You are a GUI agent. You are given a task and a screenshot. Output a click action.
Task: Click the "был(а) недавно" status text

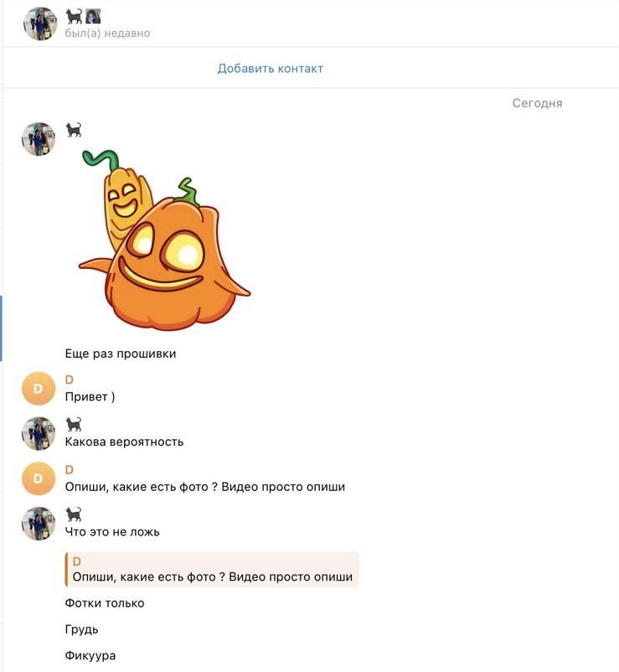(107, 34)
